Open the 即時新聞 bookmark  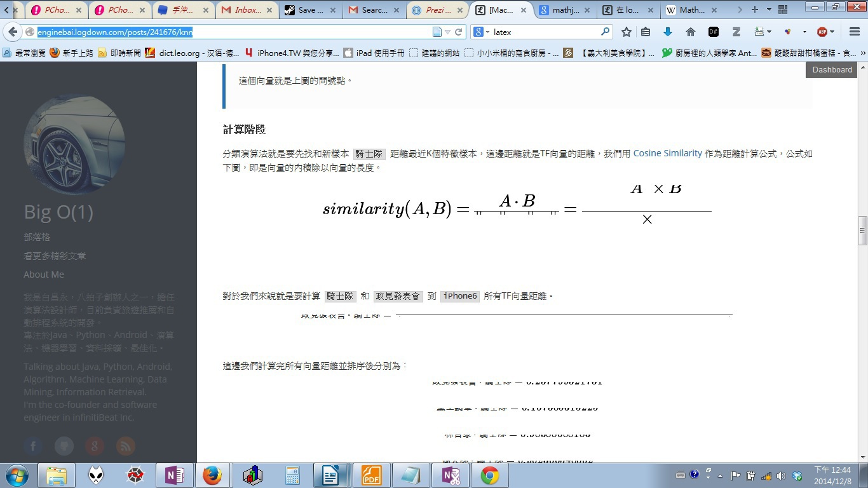coord(119,53)
